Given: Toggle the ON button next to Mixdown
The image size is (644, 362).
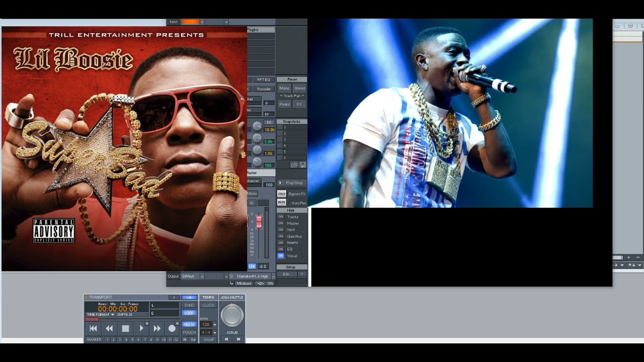Looking at the screenshot, I should coord(270,284).
